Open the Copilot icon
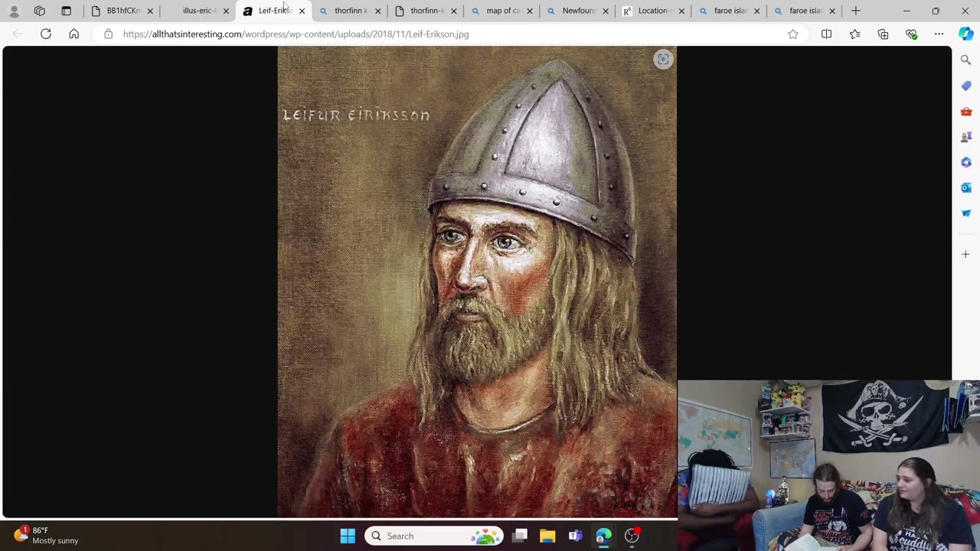The image size is (980, 551). pos(965,34)
